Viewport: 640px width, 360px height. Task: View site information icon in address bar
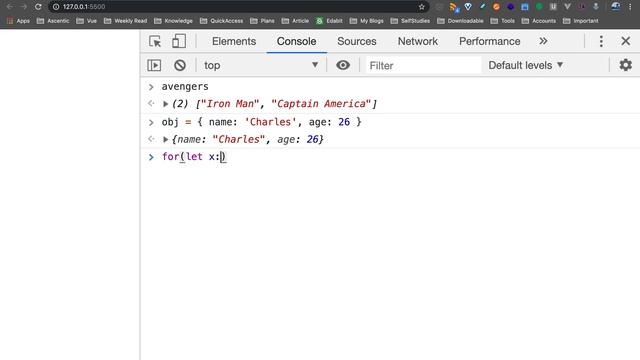(x=56, y=7)
